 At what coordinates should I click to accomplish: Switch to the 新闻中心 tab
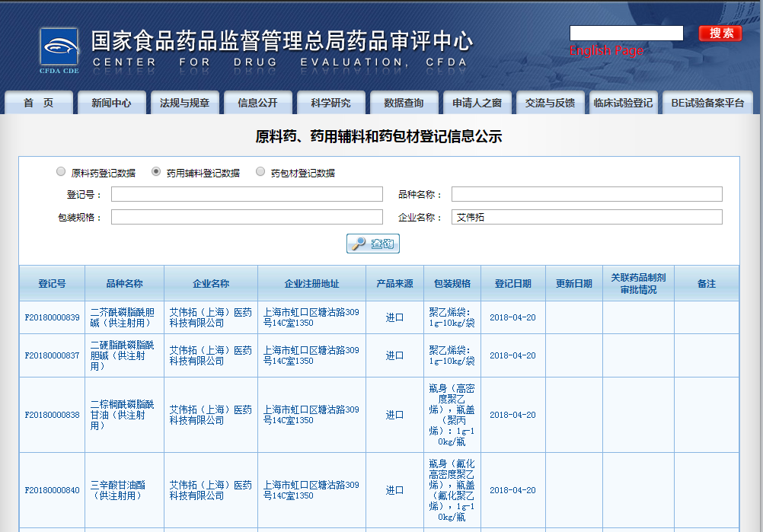pyautogui.click(x=111, y=102)
